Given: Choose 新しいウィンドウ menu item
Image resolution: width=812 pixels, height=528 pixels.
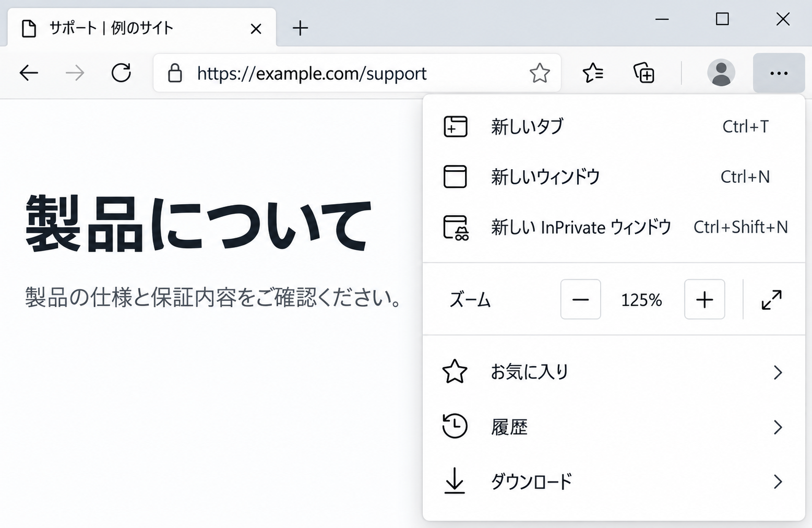Looking at the screenshot, I should [614, 177].
